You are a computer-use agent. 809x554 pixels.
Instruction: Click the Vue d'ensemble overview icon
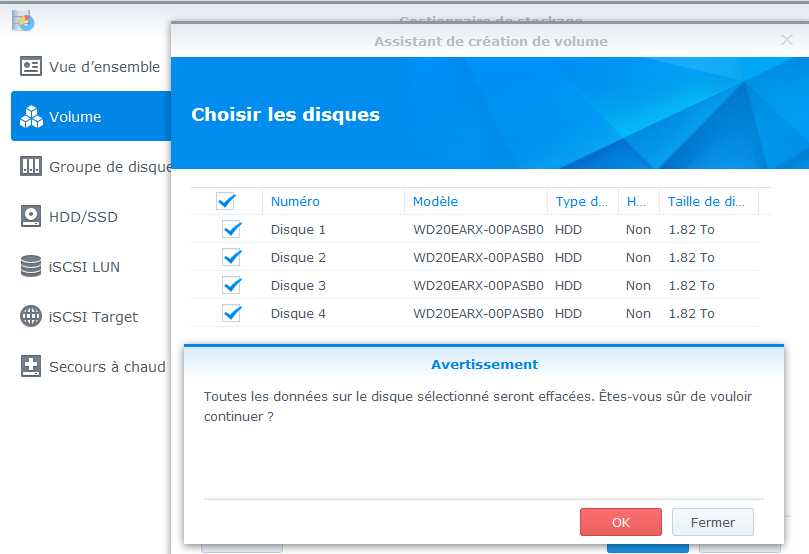31,67
